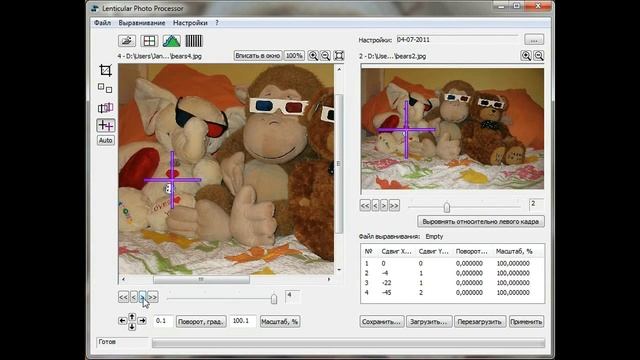Click the Auto alignment button
This screenshot has width=640, height=360.
pyautogui.click(x=106, y=140)
